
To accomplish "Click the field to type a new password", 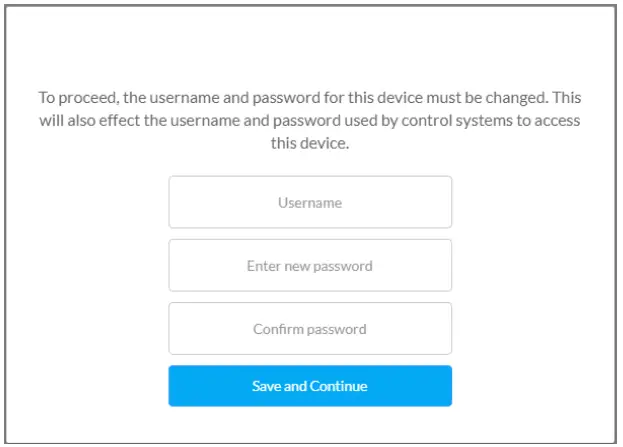I will pyautogui.click(x=310, y=266).
